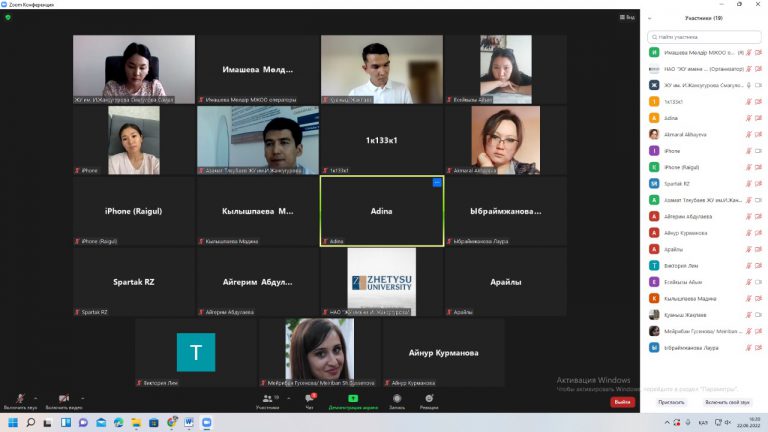Expand video options arrow beside camera
The width and height of the screenshot is (768, 432).
[x=81, y=396]
